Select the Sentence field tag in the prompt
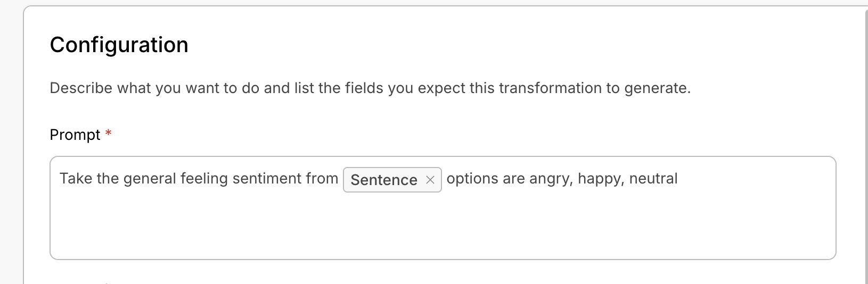 pyautogui.click(x=383, y=180)
